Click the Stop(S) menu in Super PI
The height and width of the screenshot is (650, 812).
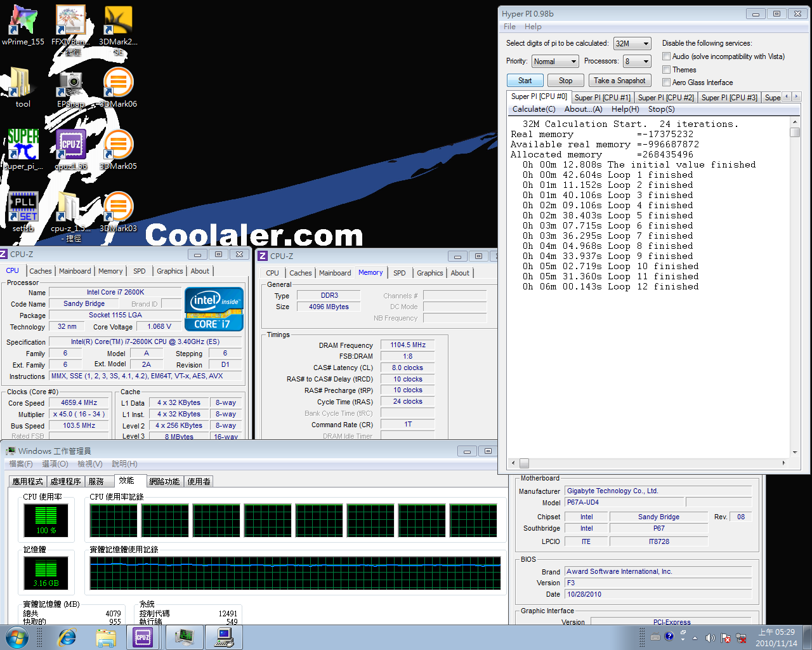point(661,109)
